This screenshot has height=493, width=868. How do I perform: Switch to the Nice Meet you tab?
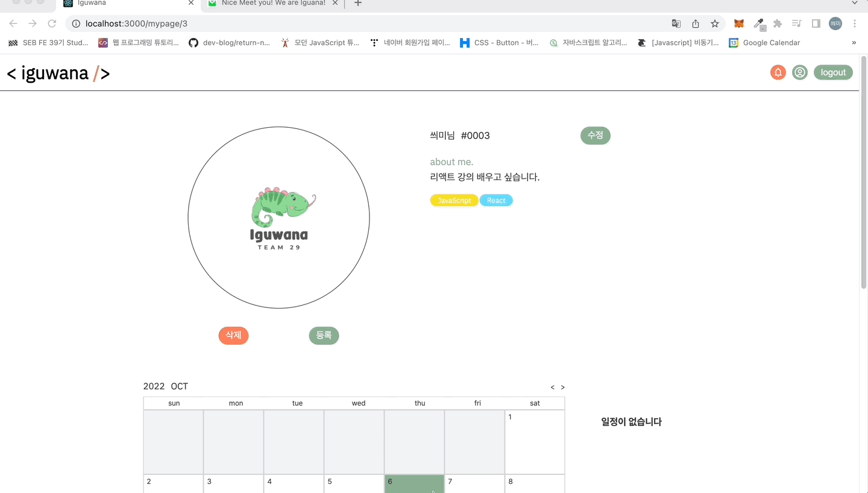click(274, 4)
